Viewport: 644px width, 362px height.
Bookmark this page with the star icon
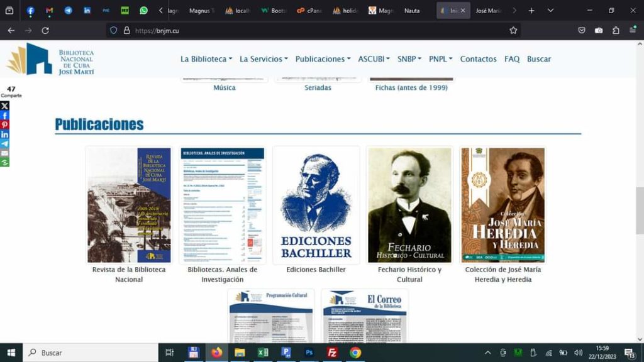pos(513,30)
